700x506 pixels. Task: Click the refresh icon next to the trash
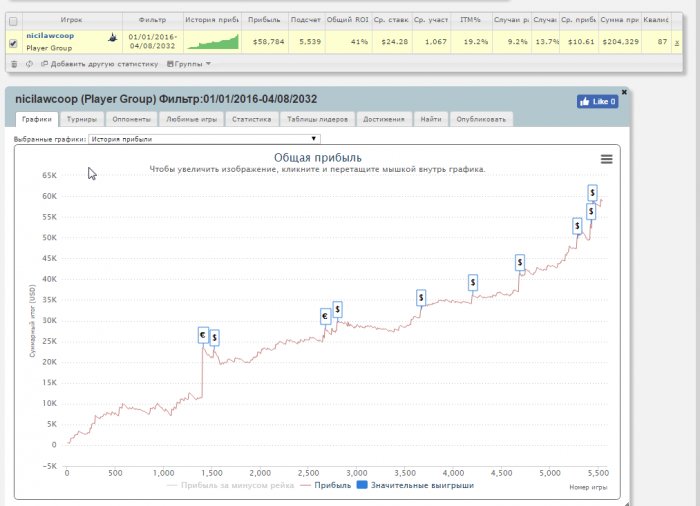click(27, 63)
